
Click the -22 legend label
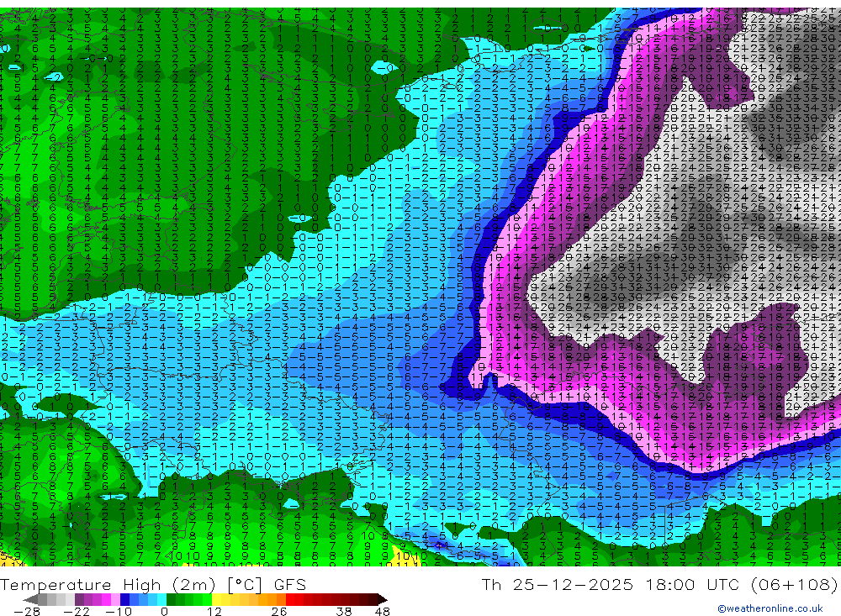[x=77, y=611]
